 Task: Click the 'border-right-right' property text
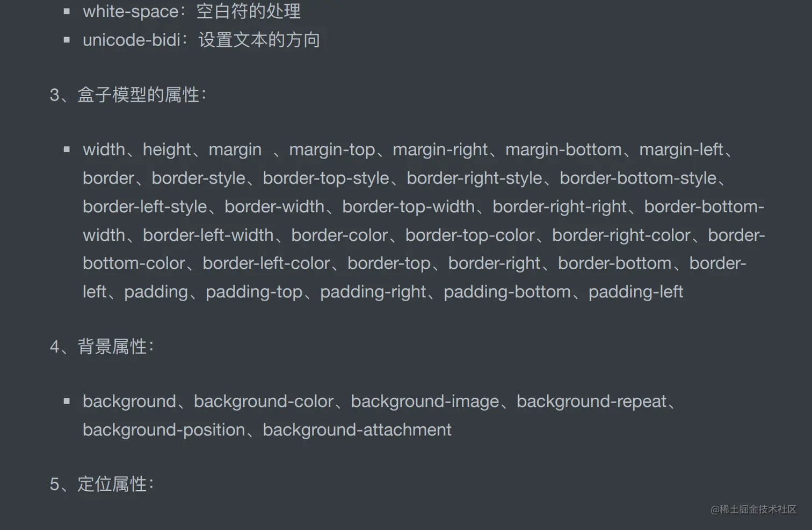coord(559,206)
